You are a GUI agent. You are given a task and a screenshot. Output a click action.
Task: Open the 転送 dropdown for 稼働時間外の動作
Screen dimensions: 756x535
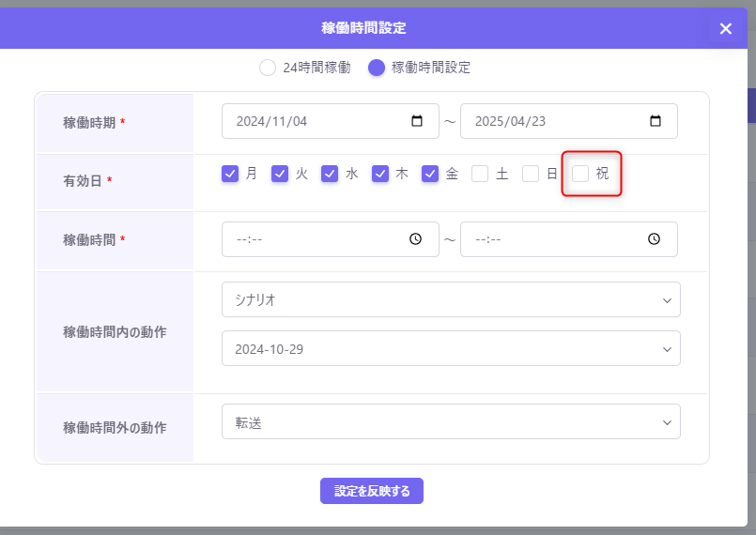(x=451, y=421)
